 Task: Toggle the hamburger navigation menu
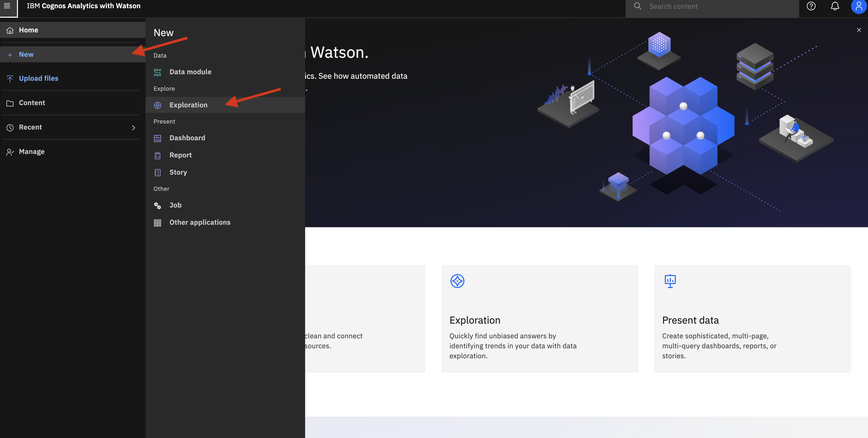click(x=7, y=6)
